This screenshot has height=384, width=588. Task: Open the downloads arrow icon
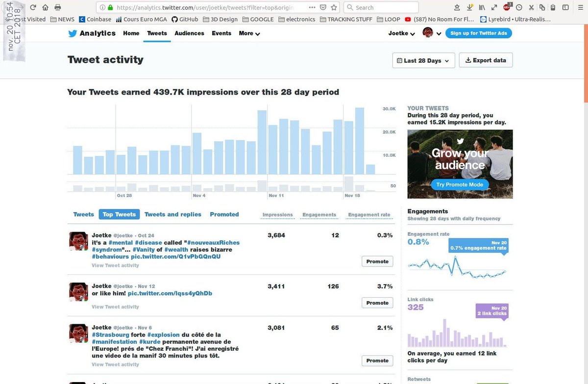[x=470, y=7]
